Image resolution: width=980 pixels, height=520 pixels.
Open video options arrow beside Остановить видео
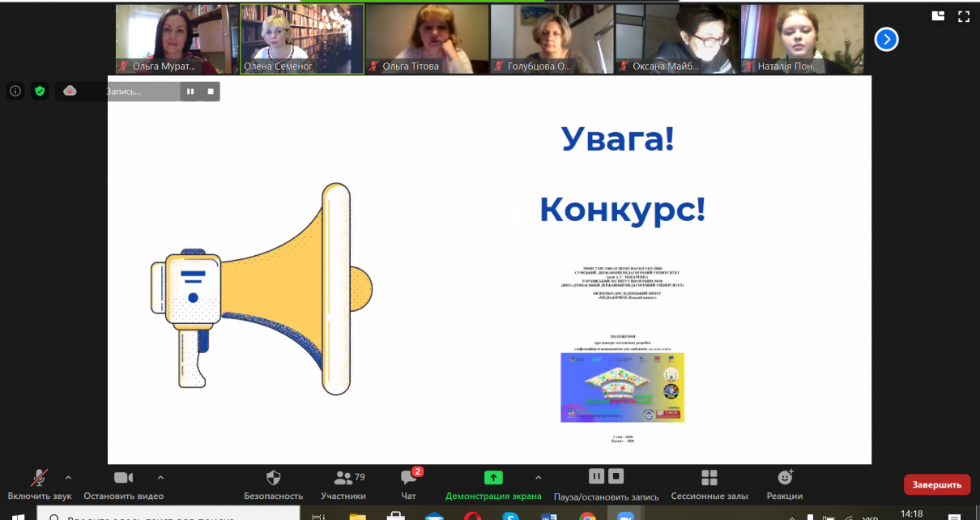tap(160, 478)
